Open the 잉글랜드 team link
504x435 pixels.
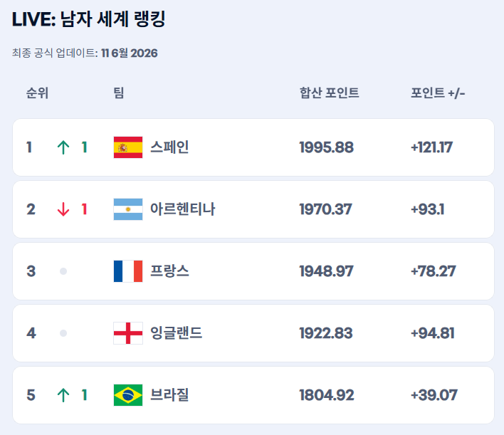point(176,333)
